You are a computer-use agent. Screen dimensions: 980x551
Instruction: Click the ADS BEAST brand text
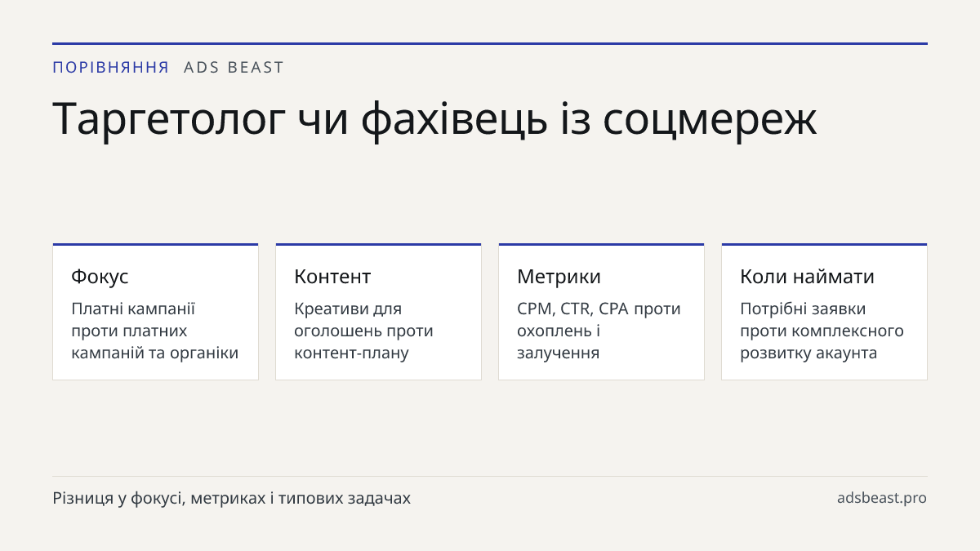234,68
